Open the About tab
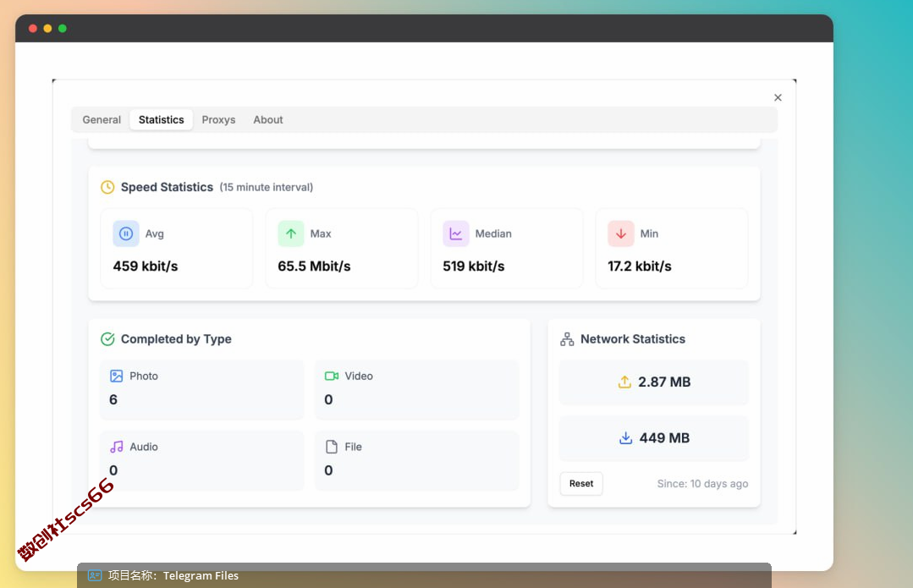The width and height of the screenshot is (913, 588). coord(268,119)
